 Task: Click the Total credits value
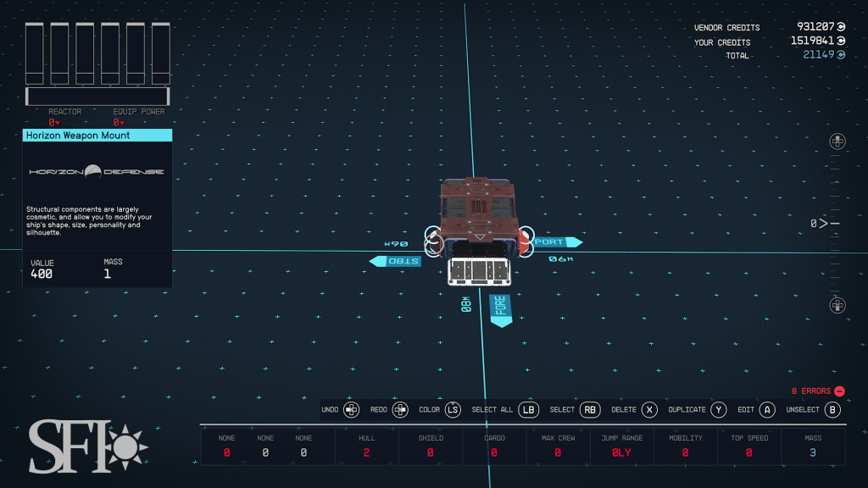(819, 55)
